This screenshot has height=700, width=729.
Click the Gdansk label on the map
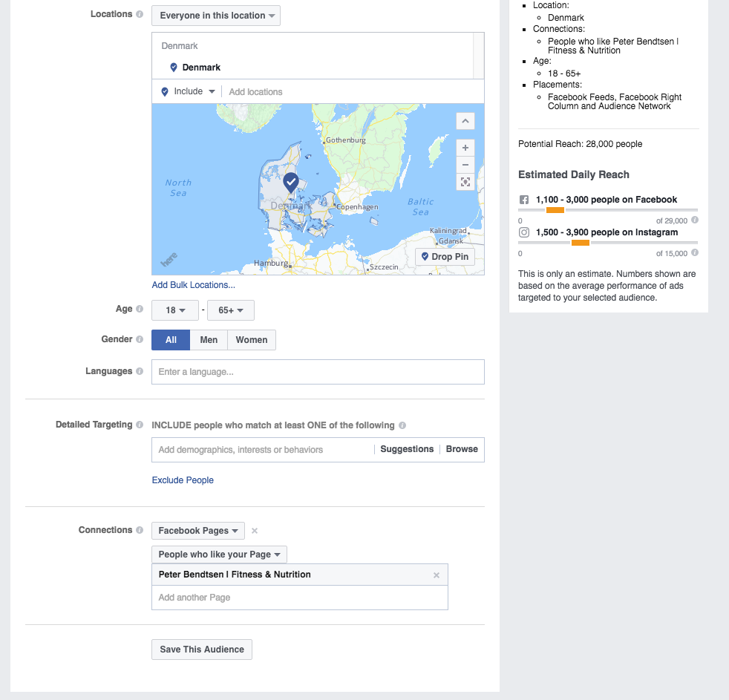451,241
